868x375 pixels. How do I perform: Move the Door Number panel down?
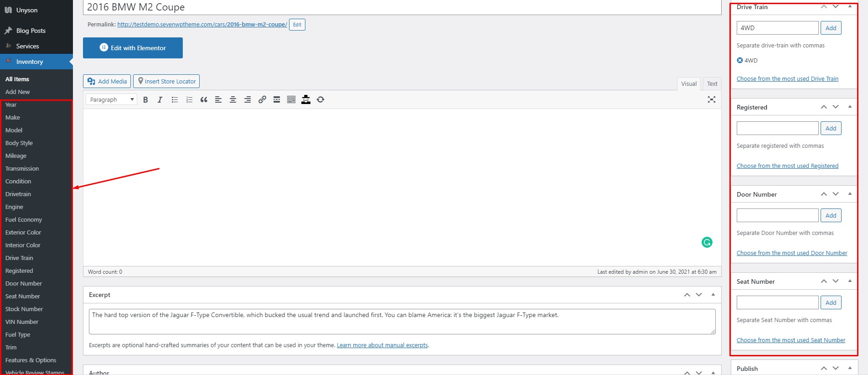836,194
